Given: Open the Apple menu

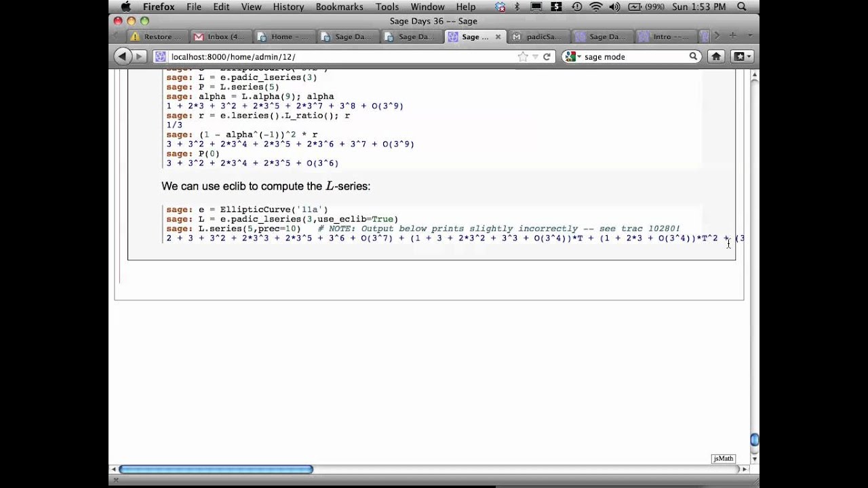Looking at the screenshot, I should pyautogui.click(x=125, y=7).
